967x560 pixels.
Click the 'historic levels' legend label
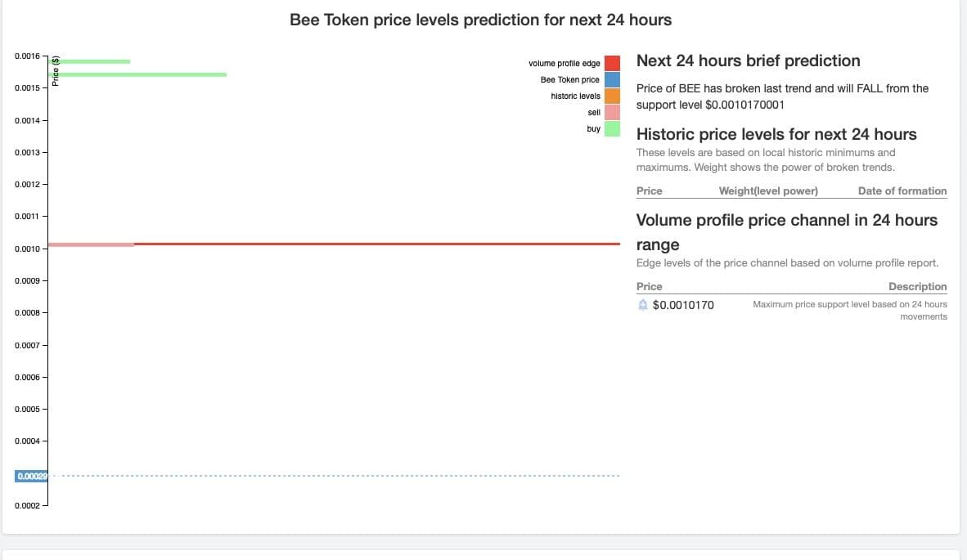[575, 96]
